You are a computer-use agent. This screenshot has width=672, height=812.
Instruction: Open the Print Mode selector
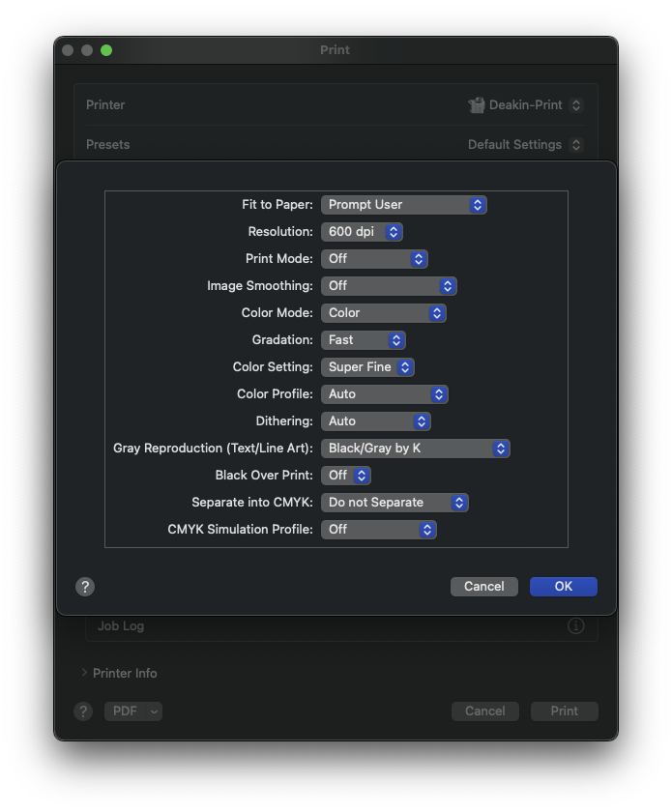[x=374, y=258]
